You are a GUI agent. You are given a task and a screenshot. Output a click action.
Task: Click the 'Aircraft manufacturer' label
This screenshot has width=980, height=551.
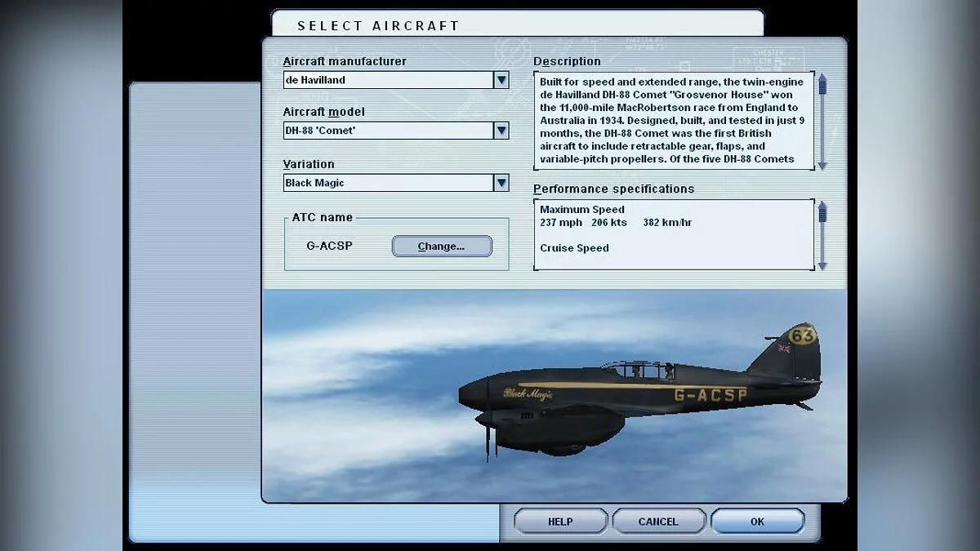click(x=345, y=61)
